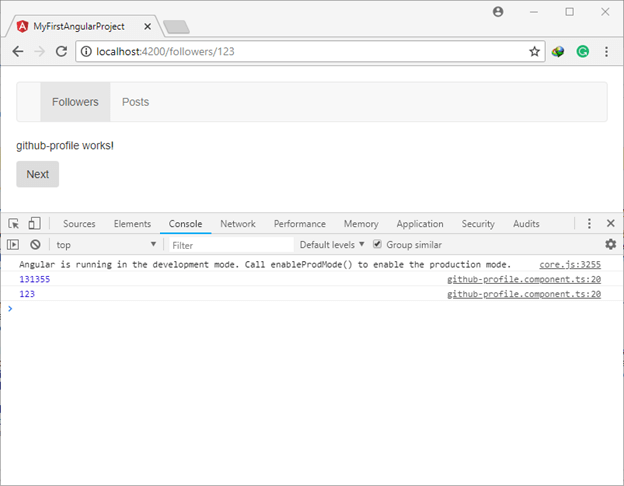Open the Audits tab
Image resolution: width=624 pixels, height=486 pixels.
click(x=526, y=224)
